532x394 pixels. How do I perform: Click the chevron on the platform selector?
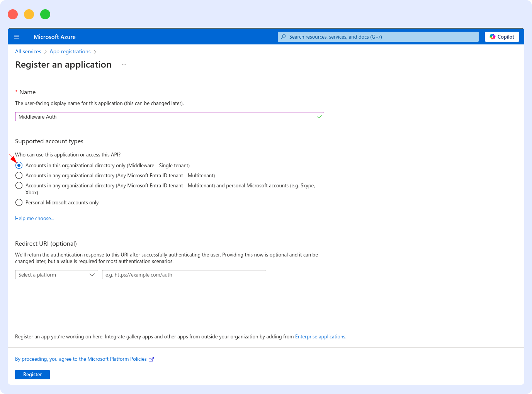click(92, 275)
